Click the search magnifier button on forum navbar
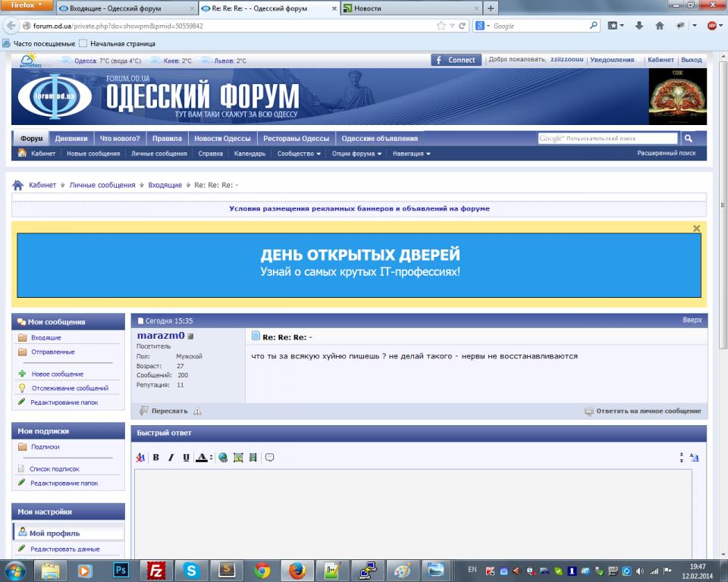The height and width of the screenshot is (582, 728). (688, 139)
